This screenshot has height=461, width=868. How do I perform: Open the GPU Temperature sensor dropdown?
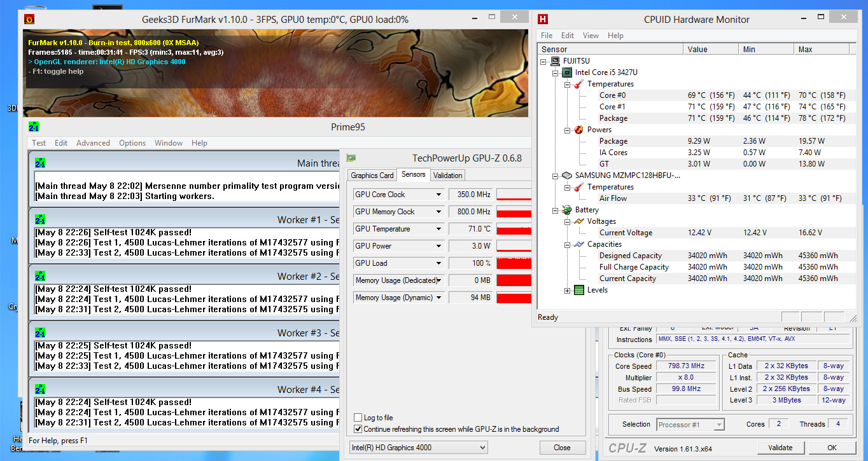(x=438, y=229)
